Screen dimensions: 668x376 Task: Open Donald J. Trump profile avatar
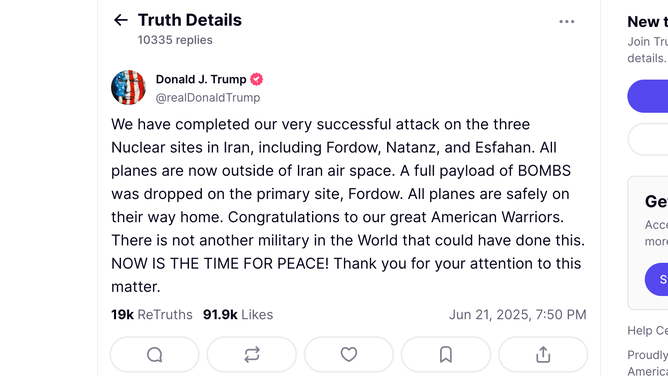(128, 87)
